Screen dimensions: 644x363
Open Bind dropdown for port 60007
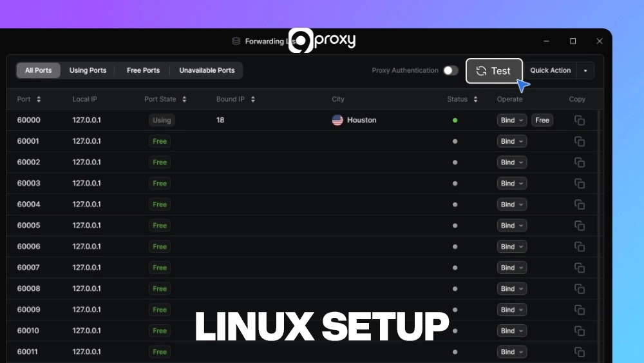coord(512,268)
